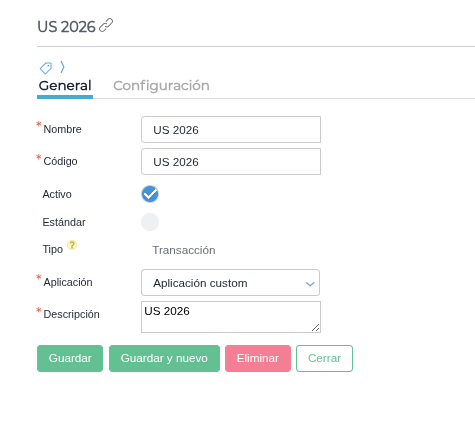Uncheck the Activo checkbox
This screenshot has width=475, height=430.
click(x=150, y=194)
